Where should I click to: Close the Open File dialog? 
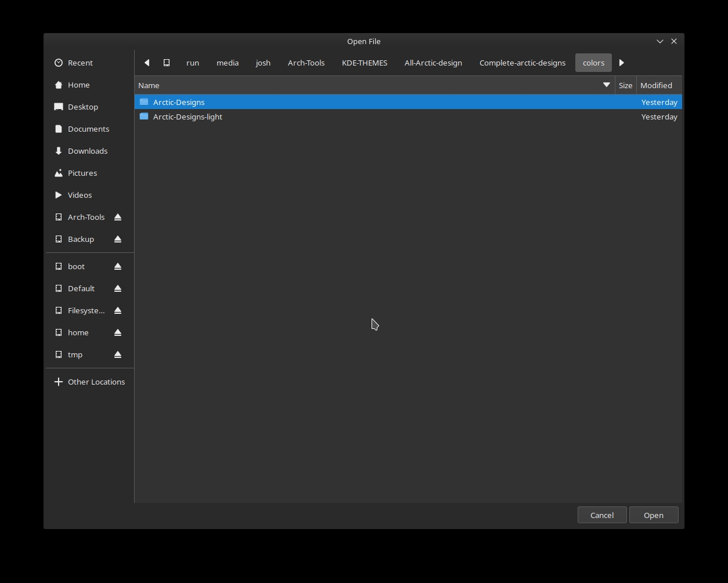(674, 41)
